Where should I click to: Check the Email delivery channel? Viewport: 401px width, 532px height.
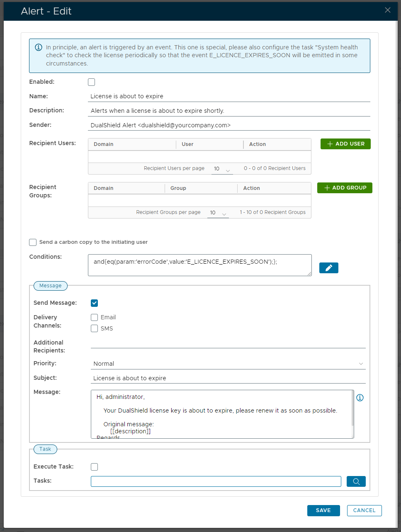click(95, 318)
